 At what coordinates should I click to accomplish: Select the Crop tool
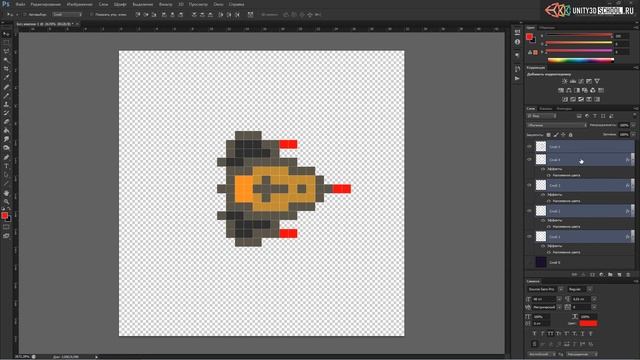[6, 69]
